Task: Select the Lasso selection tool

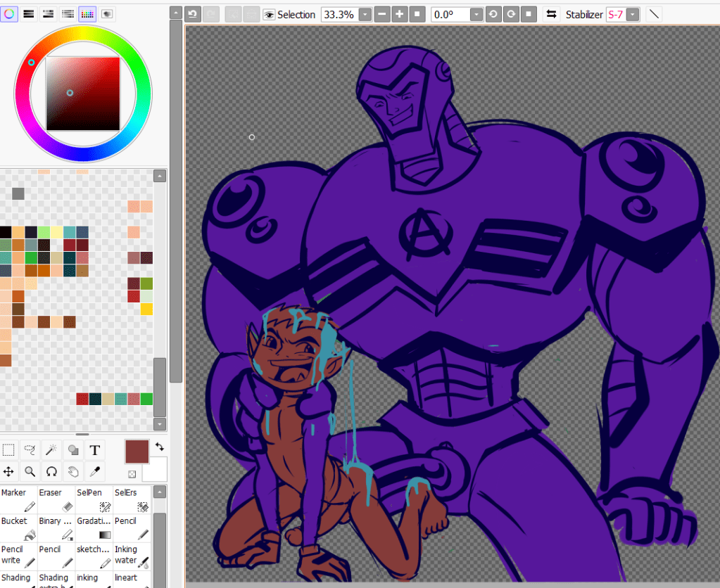Action: coord(30,450)
